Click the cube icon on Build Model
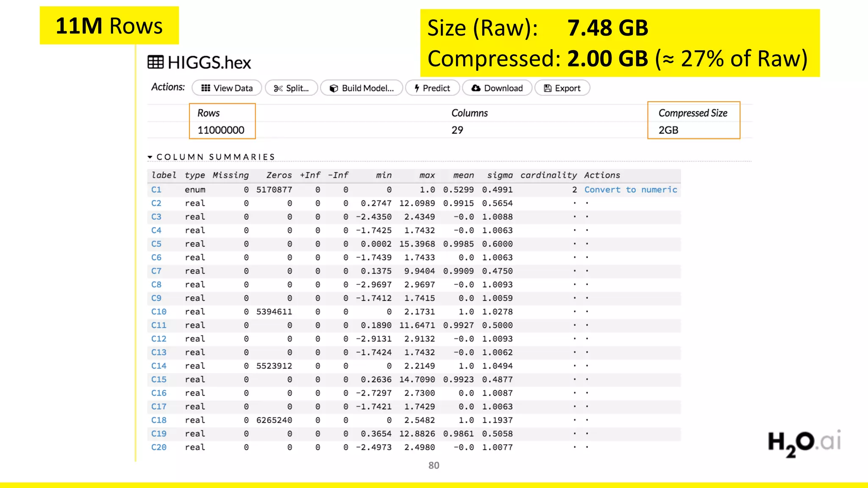The height and width of the screenshot is (488, 868). point(334,88)
